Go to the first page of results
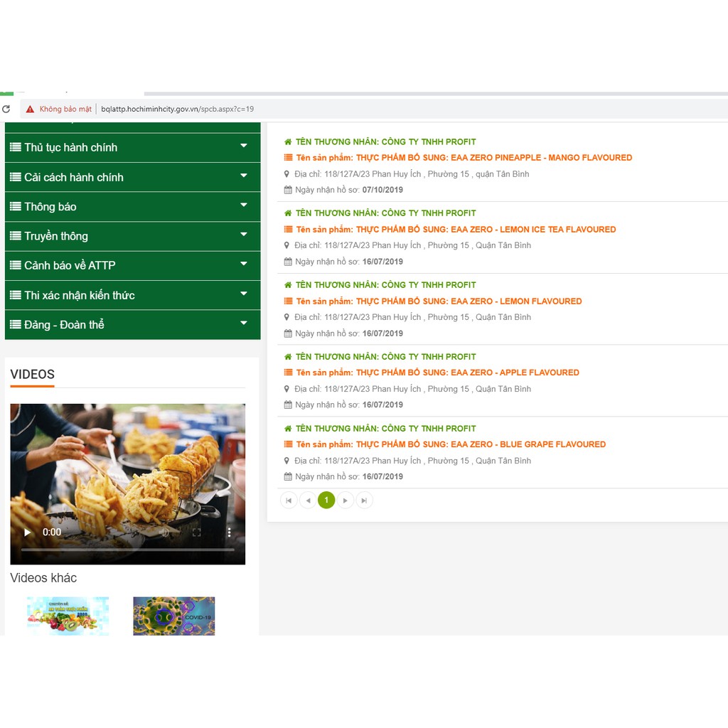The image size is (728, 728). coord(289,500)
